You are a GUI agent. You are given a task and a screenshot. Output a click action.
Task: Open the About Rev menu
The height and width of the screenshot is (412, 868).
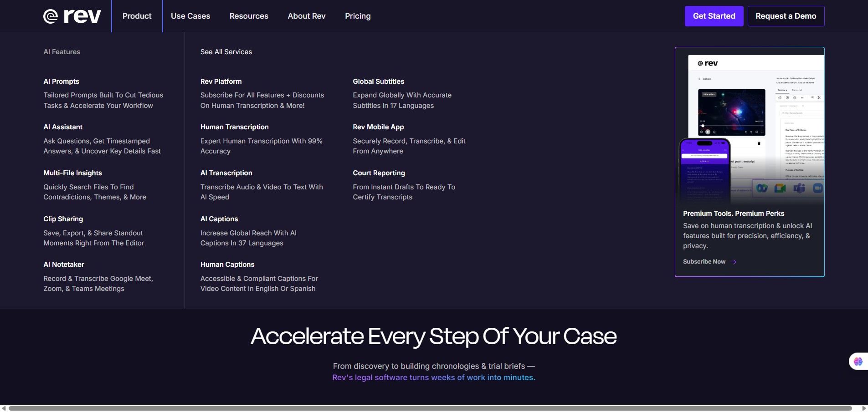tap(307, 16)
